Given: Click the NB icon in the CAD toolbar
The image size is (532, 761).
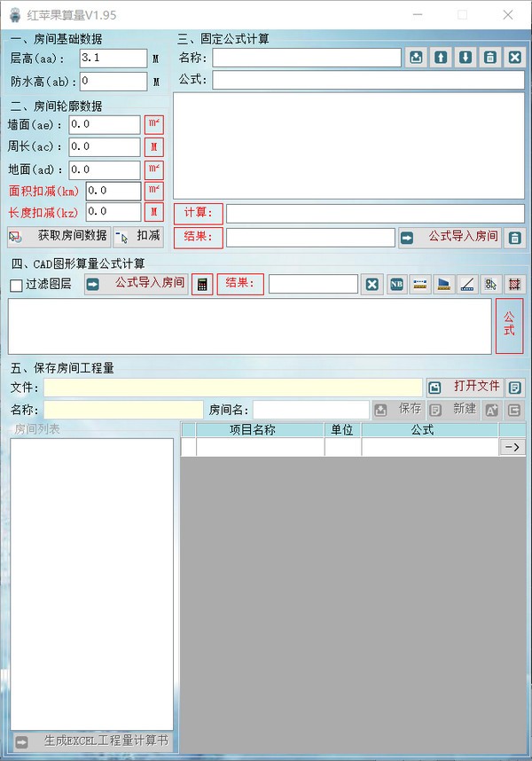Looking at the screenshot, I should (396, 284).
